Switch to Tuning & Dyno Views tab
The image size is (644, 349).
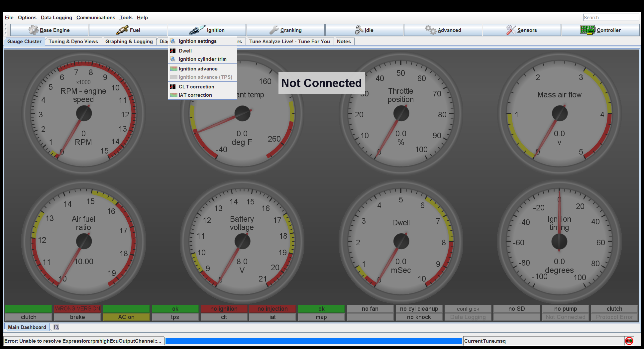[x=73, y=42]
